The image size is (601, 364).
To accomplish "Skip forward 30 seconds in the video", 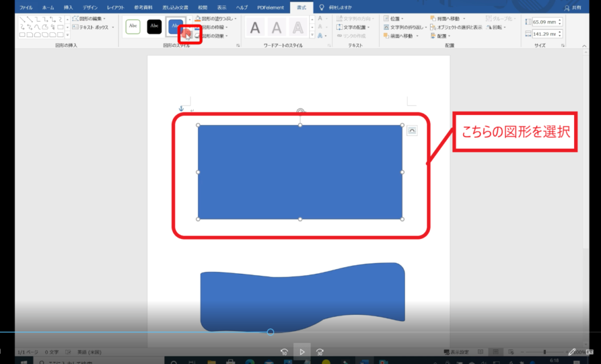I will [319, 352].
